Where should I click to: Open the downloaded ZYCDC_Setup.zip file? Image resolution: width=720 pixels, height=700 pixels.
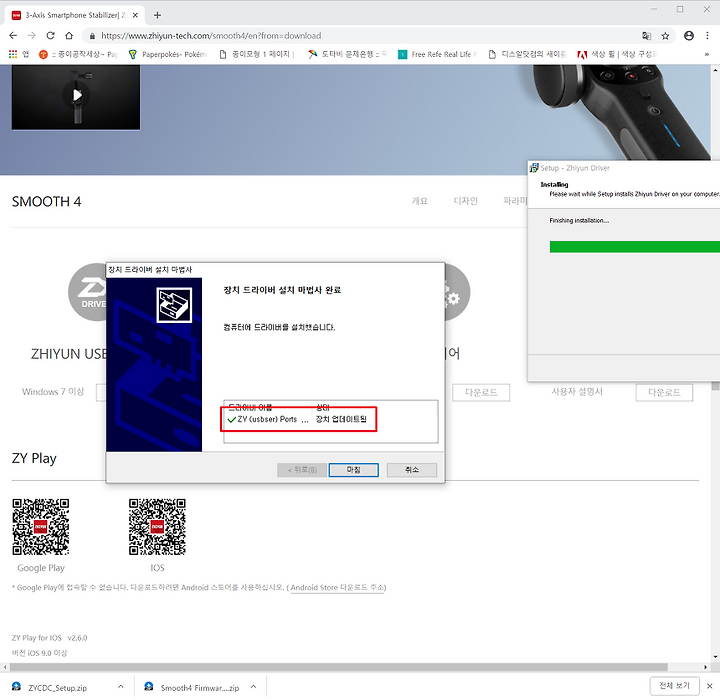(57, 688)
